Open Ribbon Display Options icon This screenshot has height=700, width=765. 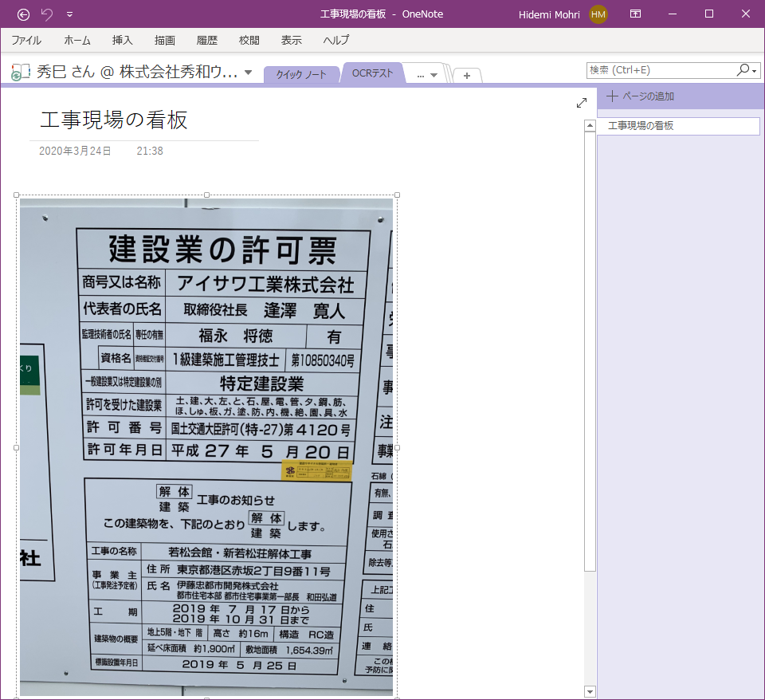[x=636, y=14]
